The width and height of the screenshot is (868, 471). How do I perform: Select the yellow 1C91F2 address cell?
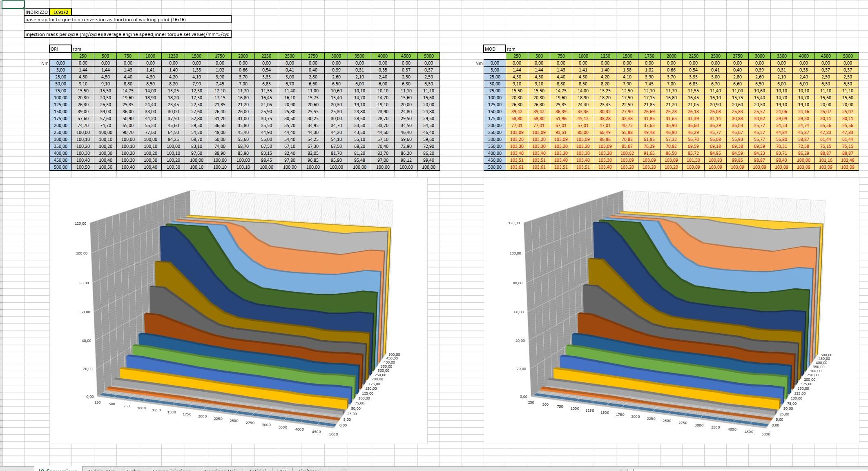pos(60,12)
